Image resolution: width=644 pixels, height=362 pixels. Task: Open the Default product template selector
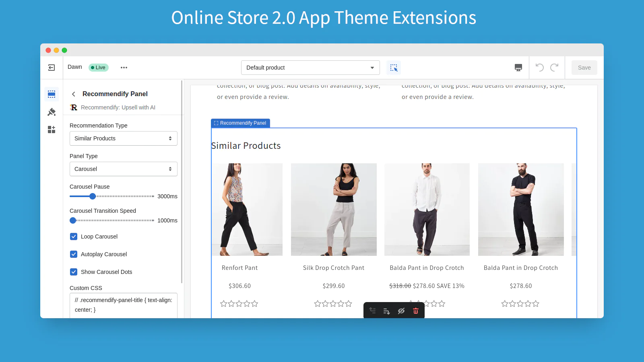(310, 68)
